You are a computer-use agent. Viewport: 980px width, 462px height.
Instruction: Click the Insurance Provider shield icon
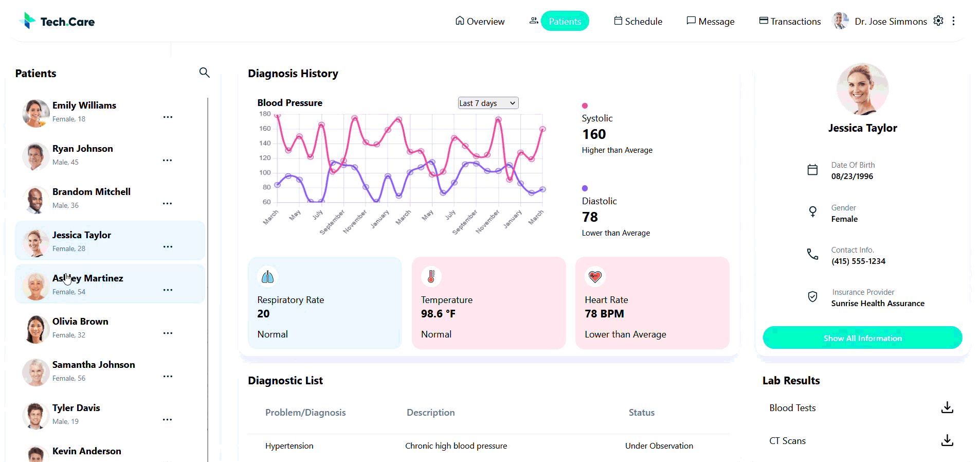pyautogui.click(x=812, y=296)
